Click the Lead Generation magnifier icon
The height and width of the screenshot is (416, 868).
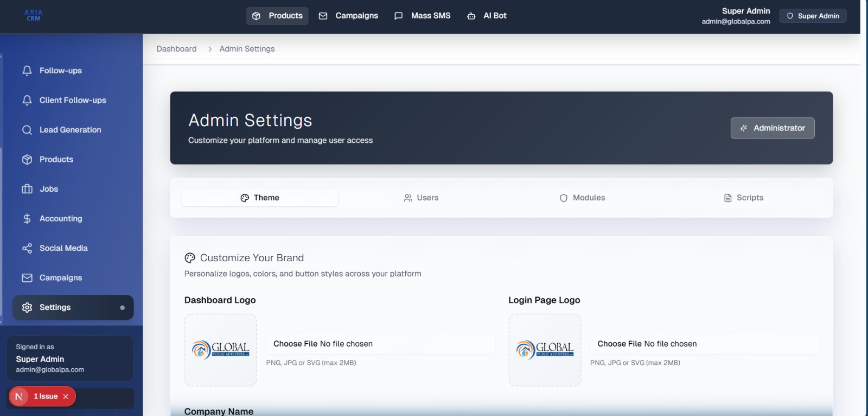(x=27, y=130)
